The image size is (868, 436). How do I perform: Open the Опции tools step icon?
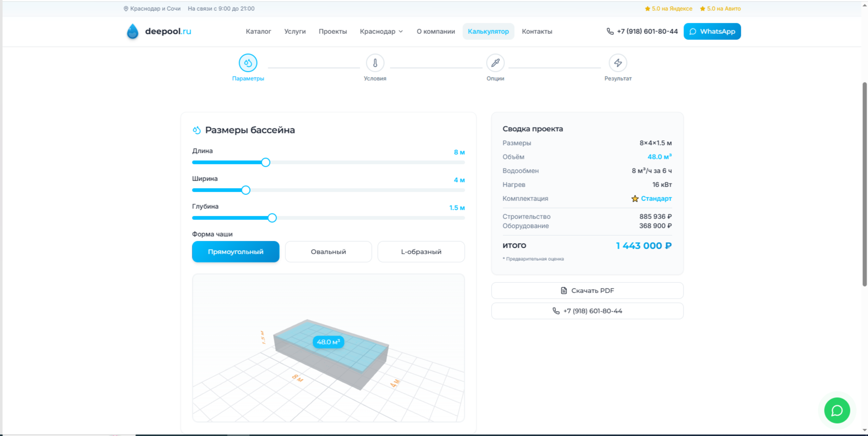[x=495, y=63]
